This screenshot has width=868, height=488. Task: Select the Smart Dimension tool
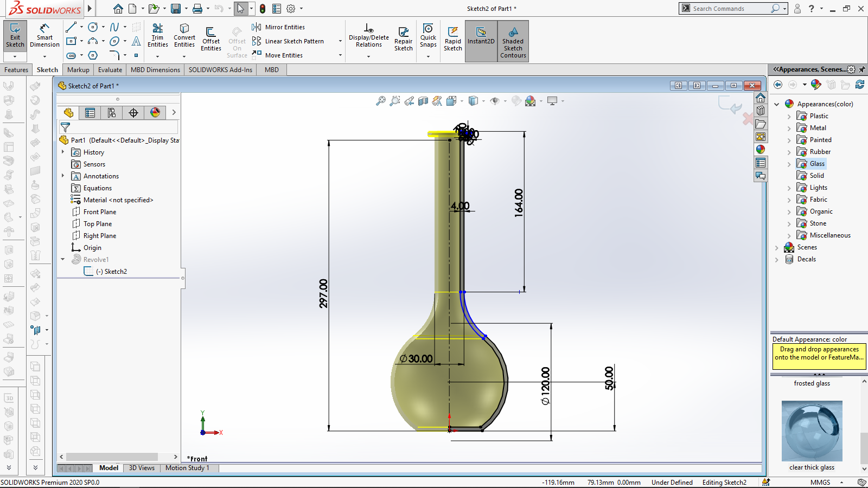point(44,36)
